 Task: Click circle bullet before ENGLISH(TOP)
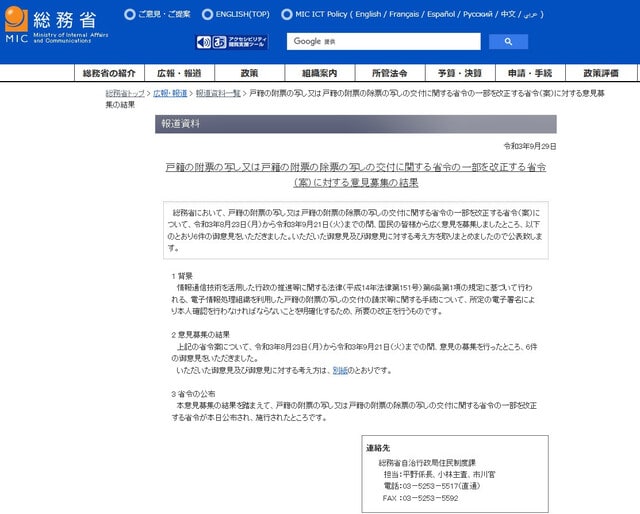coord(207,15)
